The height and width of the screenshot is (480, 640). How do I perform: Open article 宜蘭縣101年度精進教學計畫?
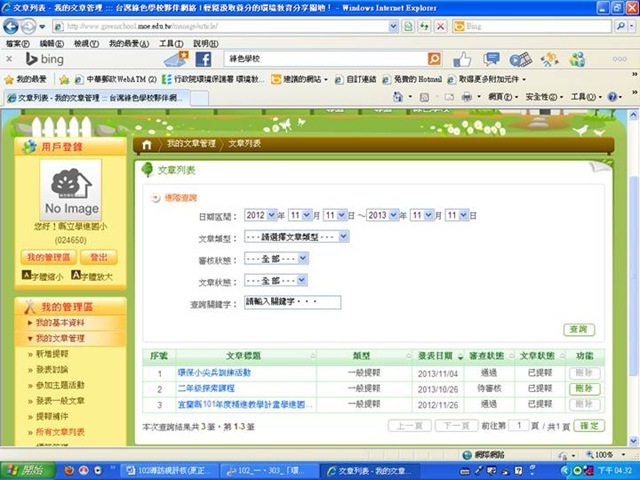[x=245, y=404]
